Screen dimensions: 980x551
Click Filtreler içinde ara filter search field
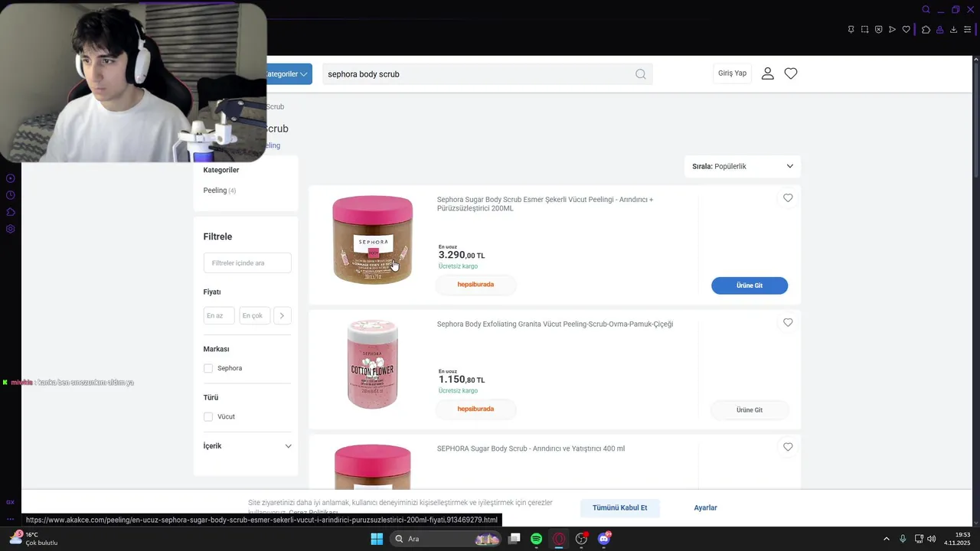pos(247,262)
